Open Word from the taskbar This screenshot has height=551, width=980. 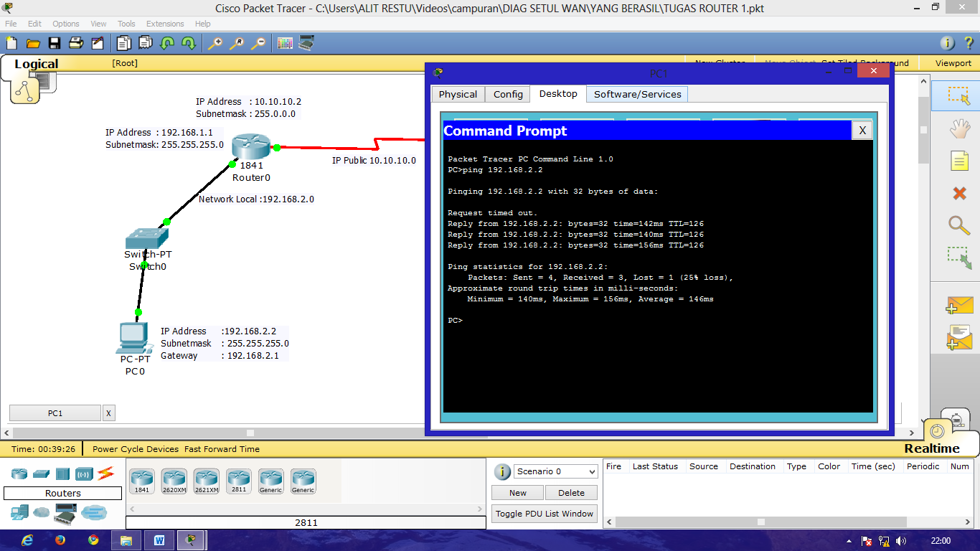[x=159, y=540]
